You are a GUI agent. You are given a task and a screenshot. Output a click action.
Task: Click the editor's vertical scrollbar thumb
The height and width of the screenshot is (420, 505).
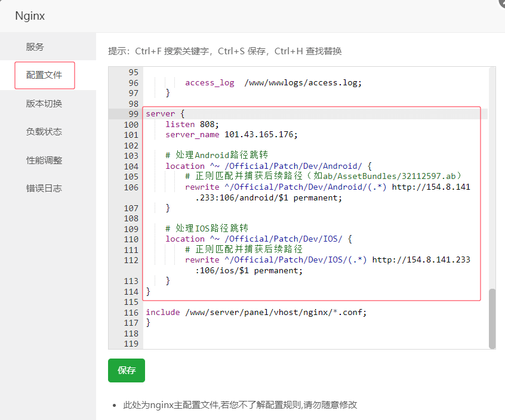pos(492,319)
